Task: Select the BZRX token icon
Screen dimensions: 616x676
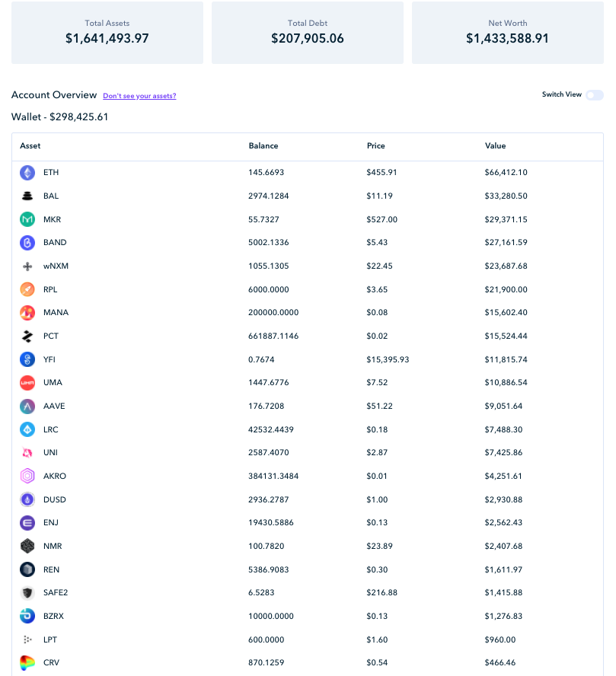Action: tap(27, 616)
